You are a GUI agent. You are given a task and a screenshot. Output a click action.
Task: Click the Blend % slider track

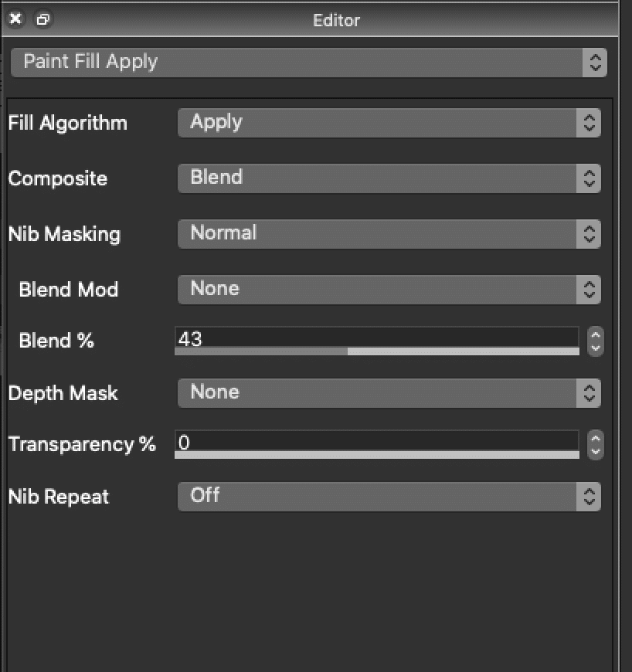[x=376, y=353]
